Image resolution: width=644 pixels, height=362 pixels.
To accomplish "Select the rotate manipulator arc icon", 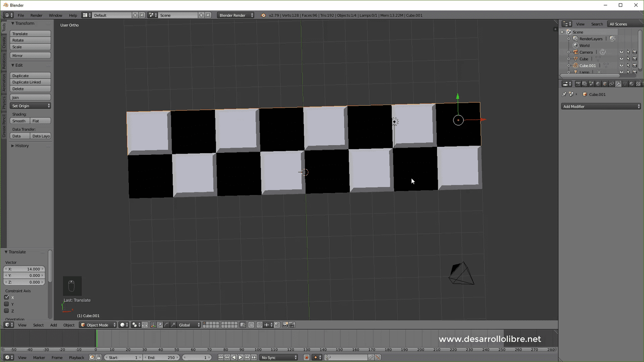I will coord(167,325).
